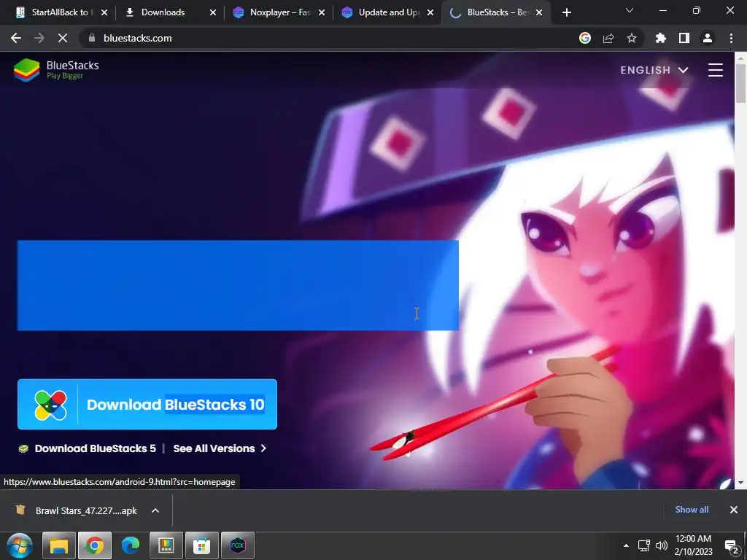747x560 pixels.
Task: Open Microsoft Store from the taskbar
Action: (202, 545)
